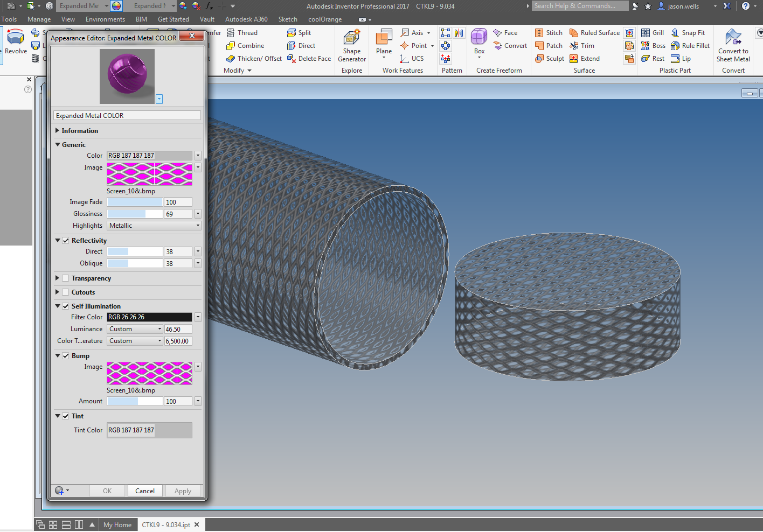Switch to the My Home tab
The width and height of the screenshot is (763, 532).
pyautogui.click(x=117, y=525)
